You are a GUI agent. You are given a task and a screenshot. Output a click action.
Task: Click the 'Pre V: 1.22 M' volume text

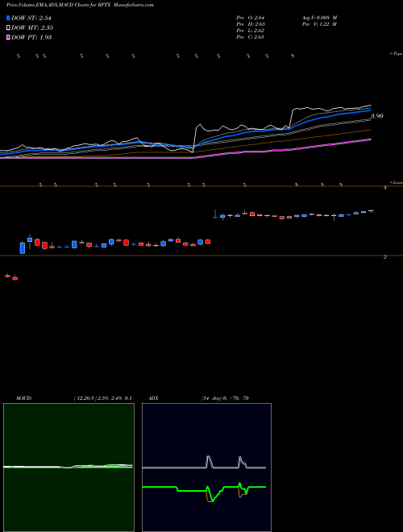tap(319, 24)
